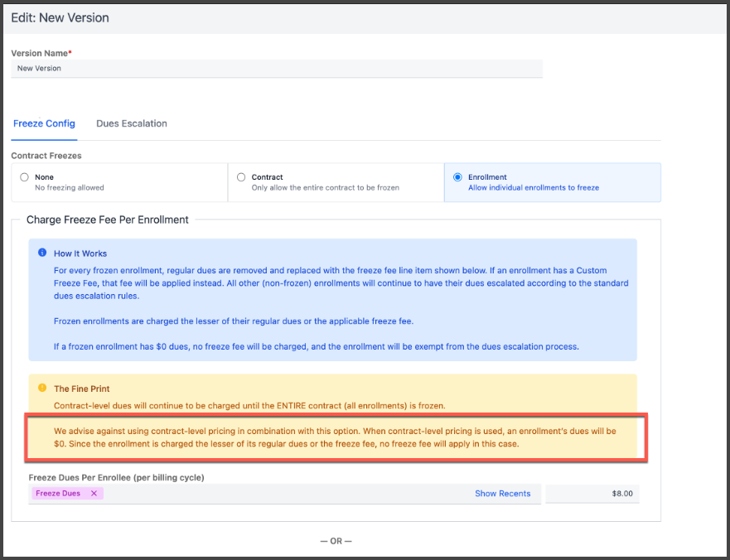Image resolution: width=730 pixels, height=560 pixels.
Task: Click the info icon beside How It Works
Action: (42, 253)
